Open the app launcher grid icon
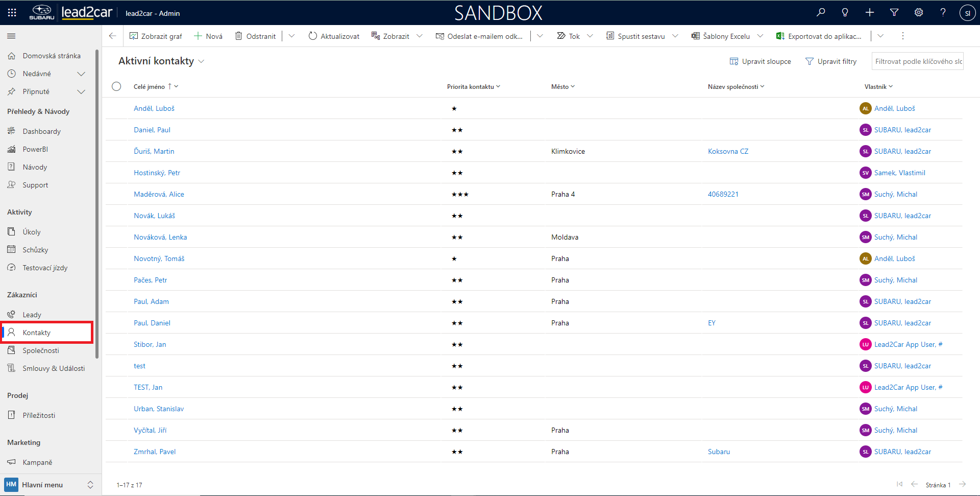Screen dimensions: 980x496 [12, 13]
